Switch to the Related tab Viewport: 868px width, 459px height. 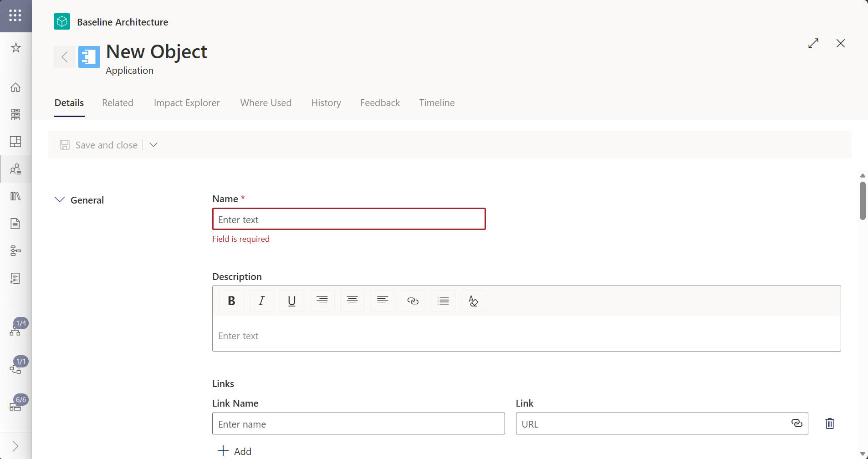117,103
